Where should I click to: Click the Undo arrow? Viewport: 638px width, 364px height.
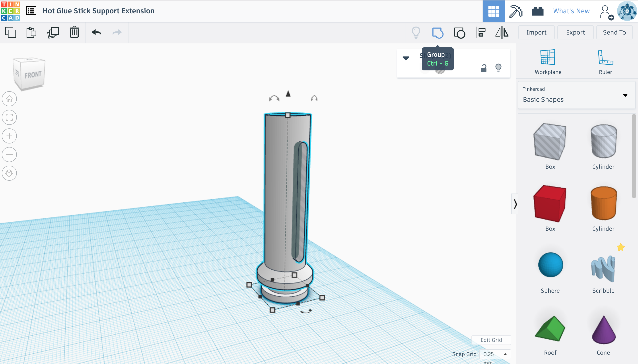[x=96, y=33]
